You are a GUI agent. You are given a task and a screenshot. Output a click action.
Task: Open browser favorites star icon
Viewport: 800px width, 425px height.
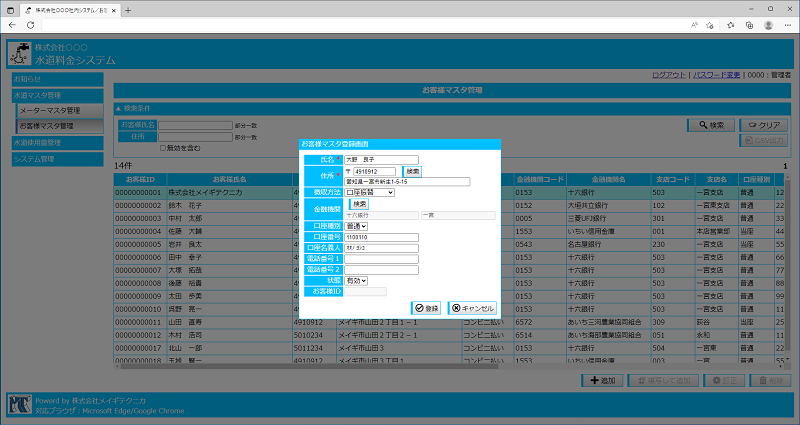[x=731, y=25]
